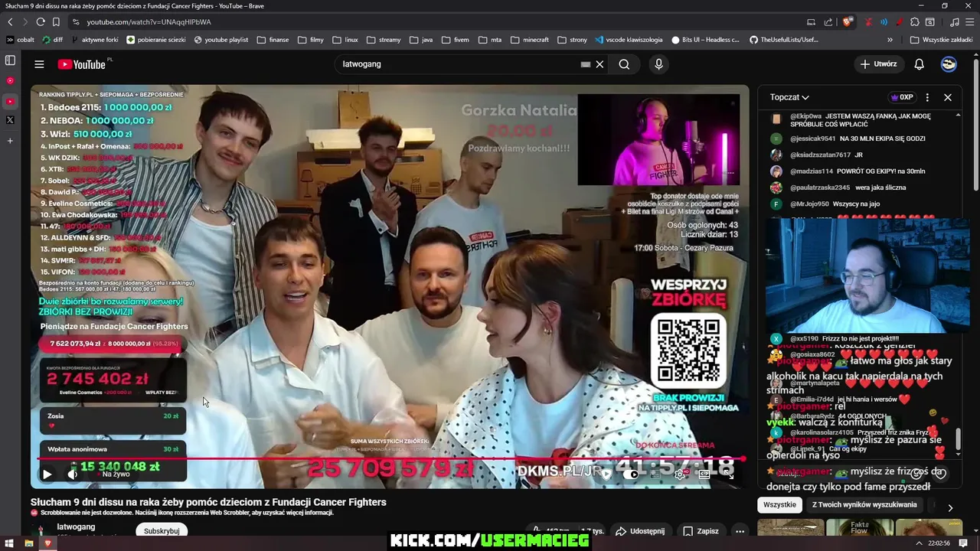
Task: Click the 'Utwórz' create button
Action: pyautogui.click(x=878, y=64)
